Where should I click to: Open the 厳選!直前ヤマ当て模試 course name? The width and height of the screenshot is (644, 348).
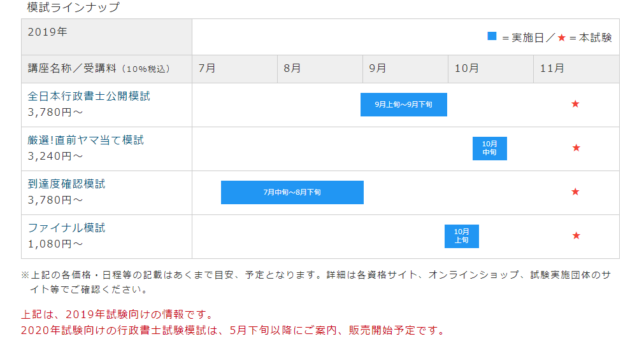[86, 140]
